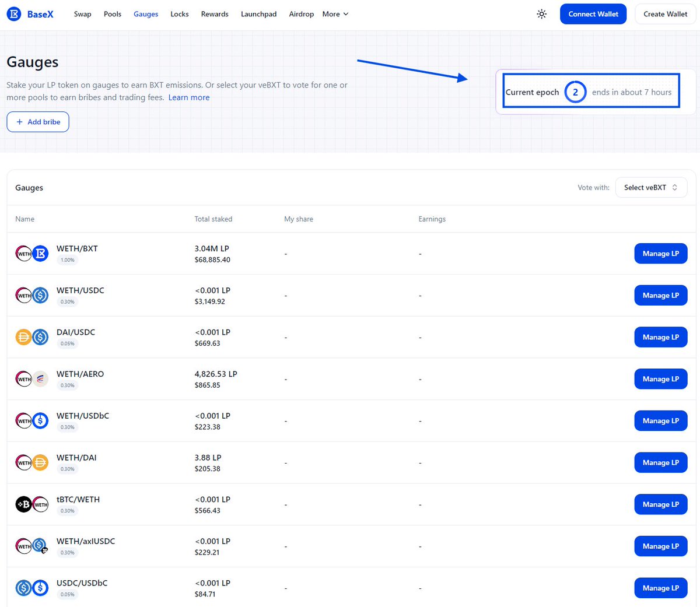Click the My share column header
This screenshot has width=700, height=607.
299,219
